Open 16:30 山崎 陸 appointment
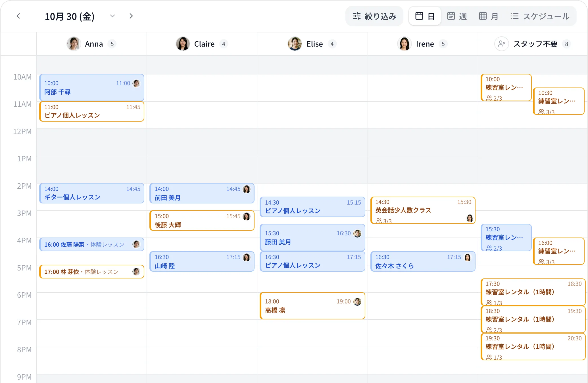The height and width of the screenshot is (383, 588). tap(202, 261)
